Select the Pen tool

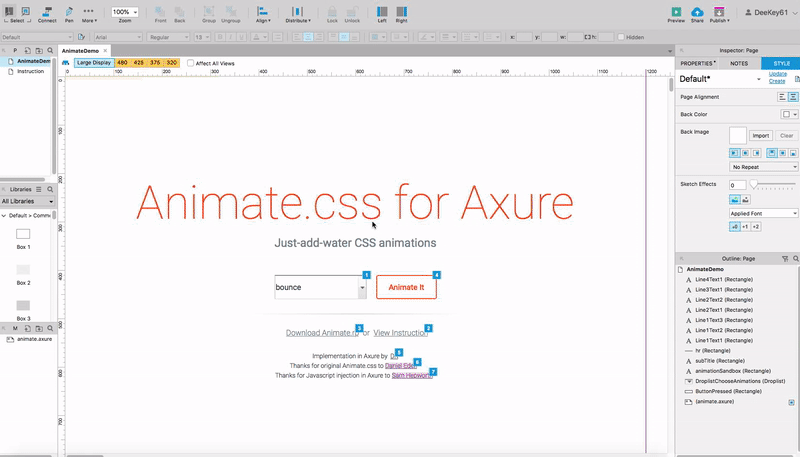click(69, 14)
